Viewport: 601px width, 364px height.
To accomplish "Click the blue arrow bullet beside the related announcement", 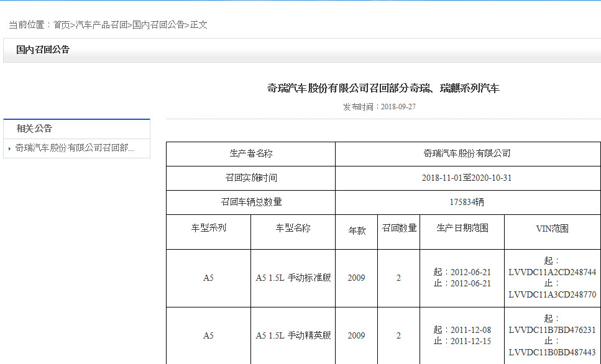I will click(x=8, y=149).
